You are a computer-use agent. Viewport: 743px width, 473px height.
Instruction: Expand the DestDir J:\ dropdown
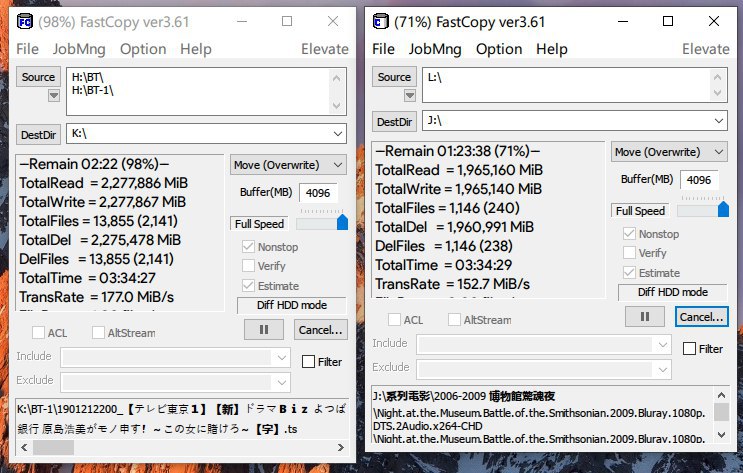click(x=719, y=121)
